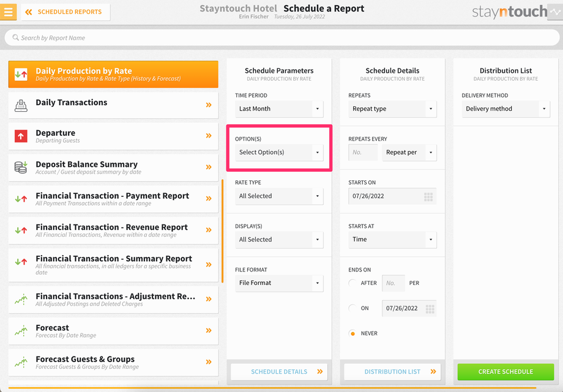Click the Adjustment Report chart icon

[x=21, y=300]
